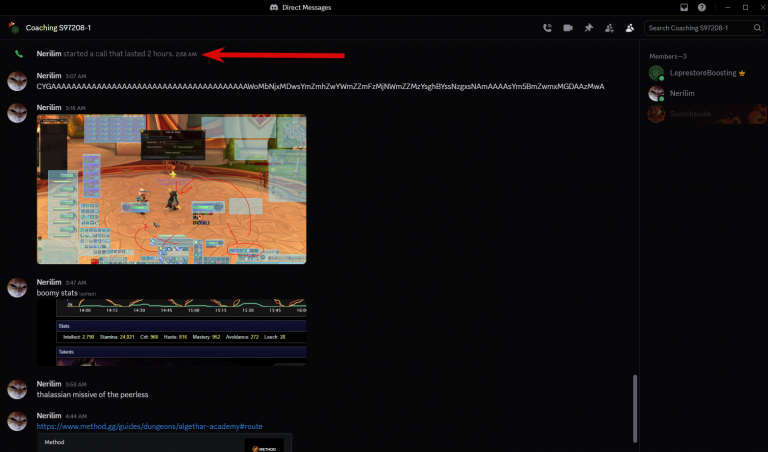
Task: Click Nerilim's avatar beside the long talent string
Action: pyautogui.click(x=17, y=81)
